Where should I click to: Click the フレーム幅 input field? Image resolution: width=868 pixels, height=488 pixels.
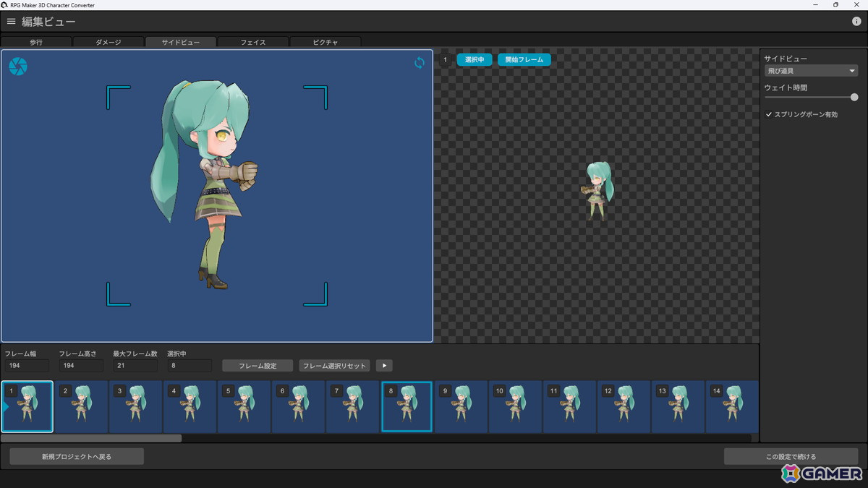pos(27,366)
